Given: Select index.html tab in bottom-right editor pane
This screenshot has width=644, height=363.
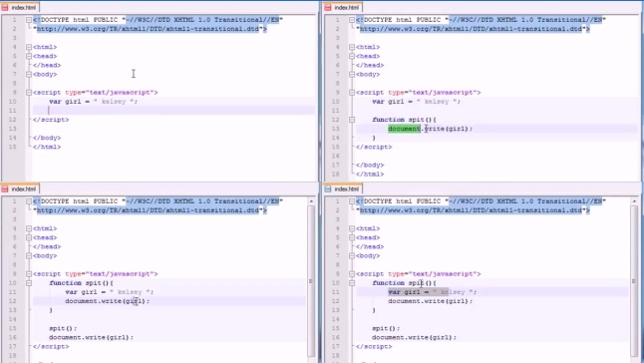Looking at the screenshot, I should (x=343, y=188).
